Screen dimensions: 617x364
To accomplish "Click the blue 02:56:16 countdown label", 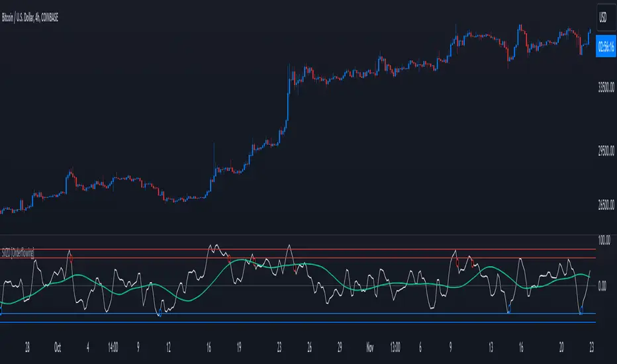I will [x=603, y=48].
